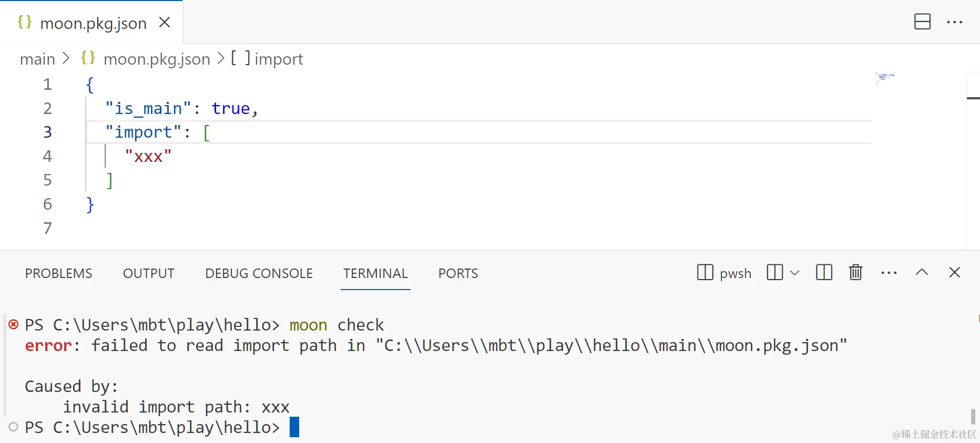Click 'import' breadcrumb segment
The width and height of the screenshot is (980, 443).
279,59
